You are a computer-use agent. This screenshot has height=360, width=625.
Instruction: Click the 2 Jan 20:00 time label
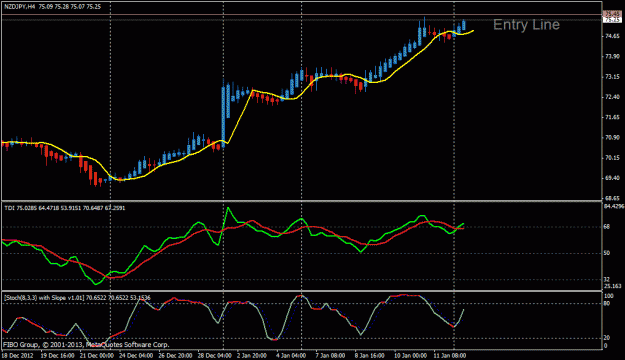252,355
